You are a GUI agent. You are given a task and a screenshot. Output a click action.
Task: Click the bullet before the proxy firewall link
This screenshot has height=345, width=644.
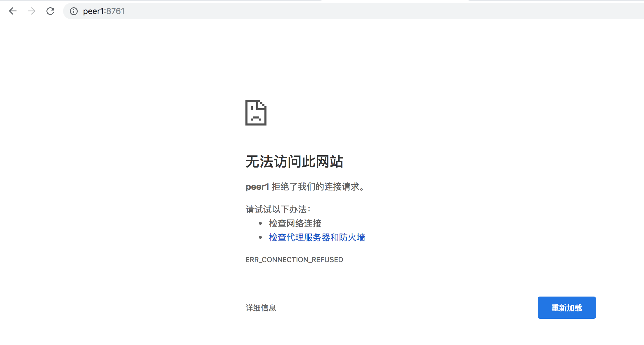260,237
